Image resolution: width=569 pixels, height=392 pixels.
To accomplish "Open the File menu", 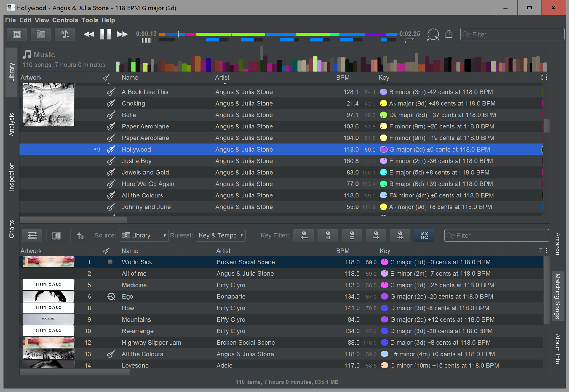I will coord(10,20).
